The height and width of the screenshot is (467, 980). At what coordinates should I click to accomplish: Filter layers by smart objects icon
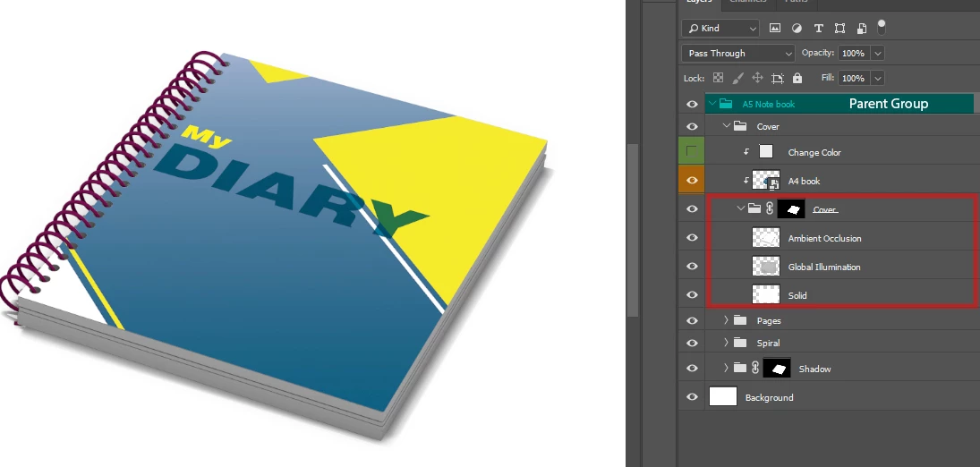861,28
